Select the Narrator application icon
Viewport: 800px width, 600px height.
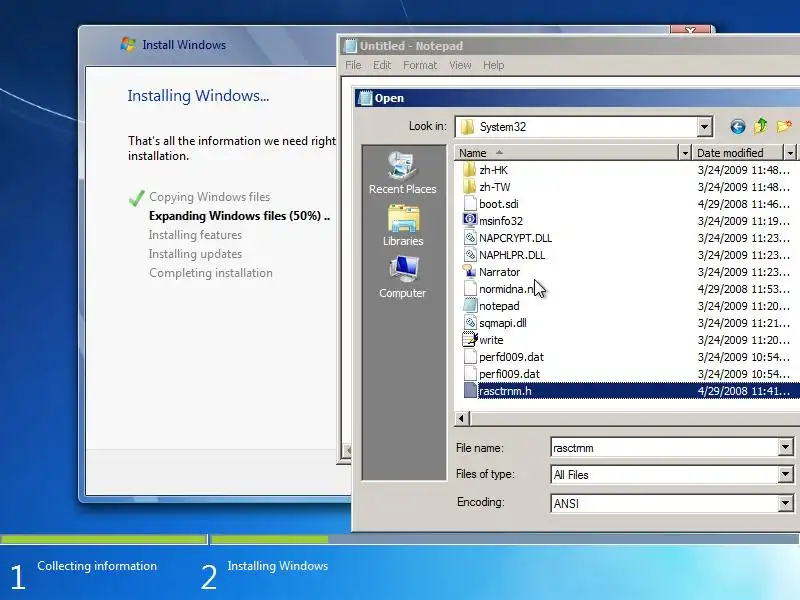pyautogui.click(x=469, y=271)
